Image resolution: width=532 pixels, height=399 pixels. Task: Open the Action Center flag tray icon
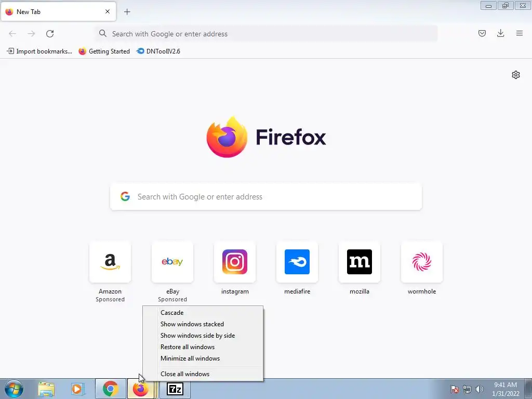[455, 390]
